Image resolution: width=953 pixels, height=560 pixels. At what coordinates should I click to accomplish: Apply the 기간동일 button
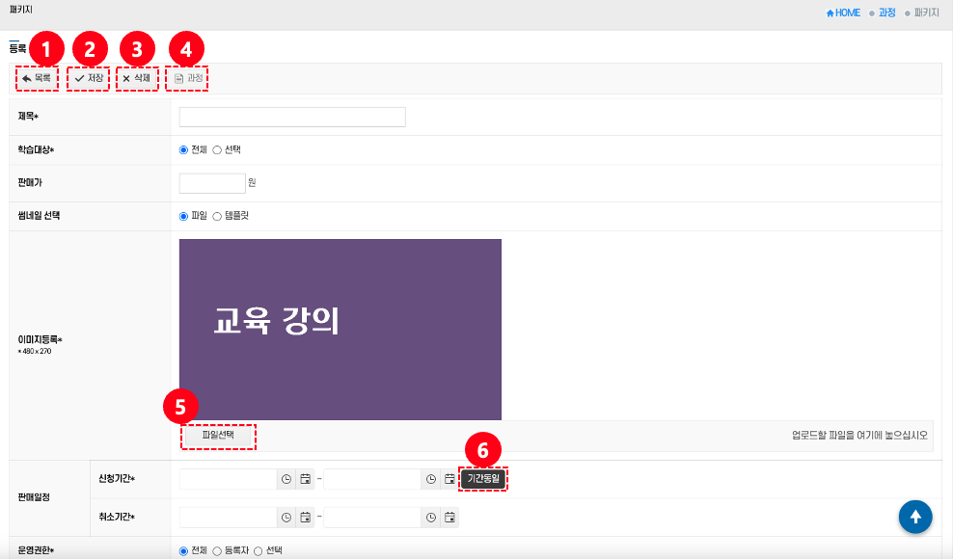point(483,478)
